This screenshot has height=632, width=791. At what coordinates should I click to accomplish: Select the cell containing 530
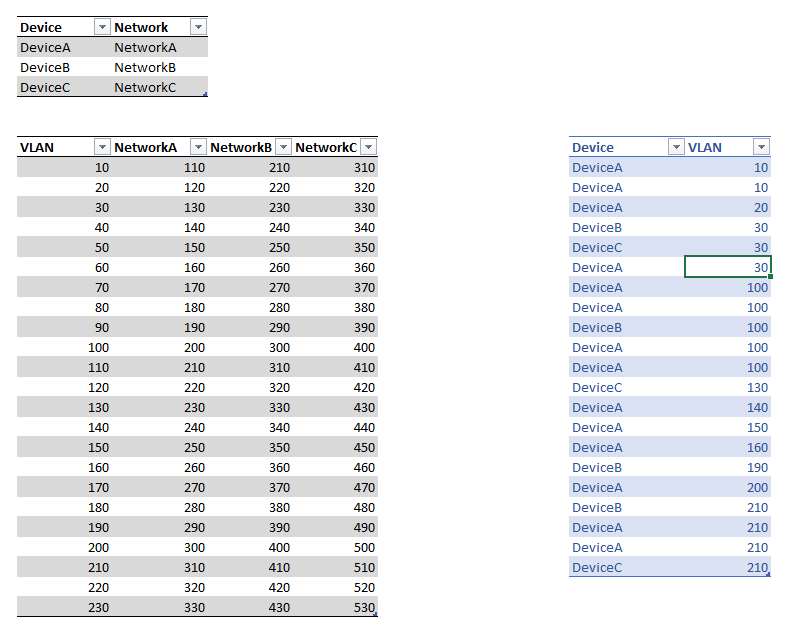click(x=364, y=607)
